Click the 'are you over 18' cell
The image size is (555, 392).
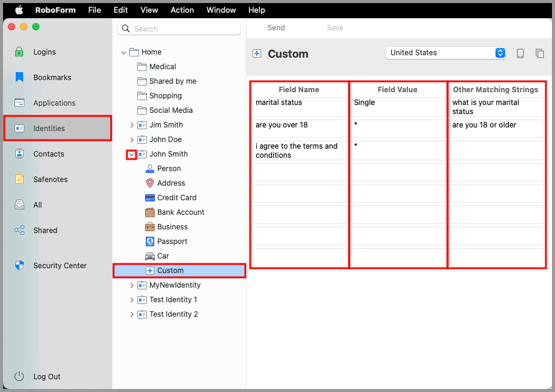click(x=299, y=129)
